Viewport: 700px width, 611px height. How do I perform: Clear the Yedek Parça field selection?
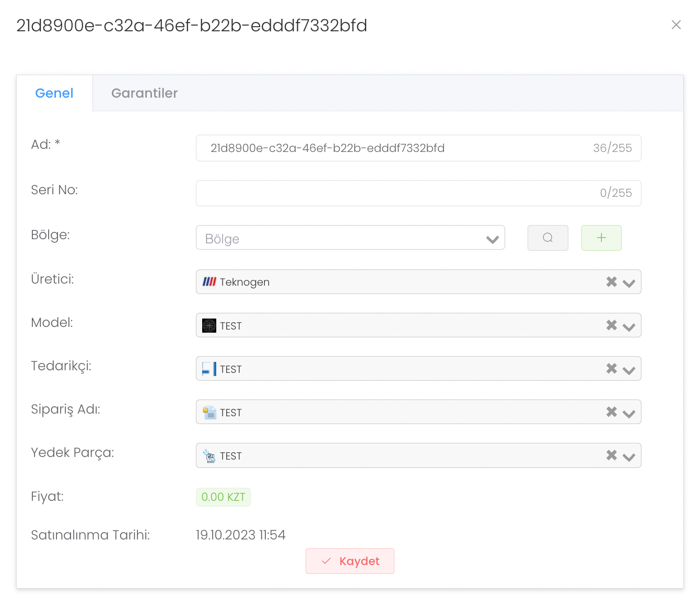pos(611,455)
